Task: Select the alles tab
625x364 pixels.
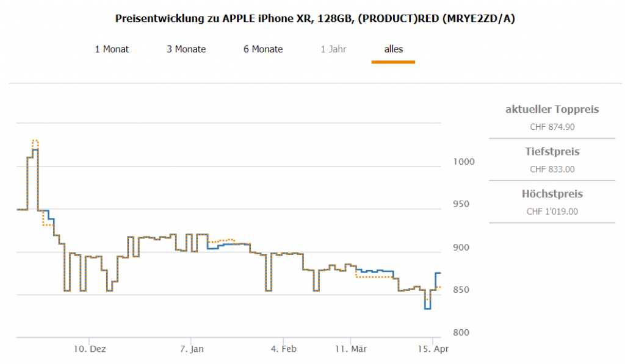Action: click(393, 49)
